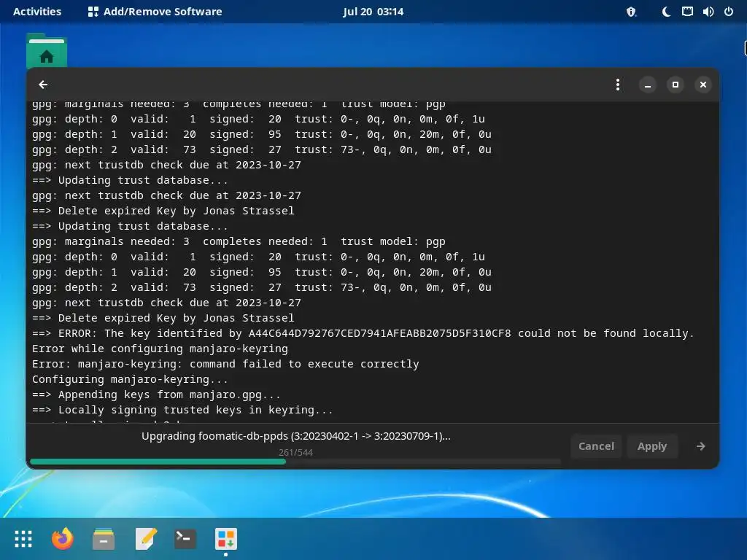Minimize the Add/Remove Software window
The height and width of the screenshot is (560, 747).
click(648, 85)
